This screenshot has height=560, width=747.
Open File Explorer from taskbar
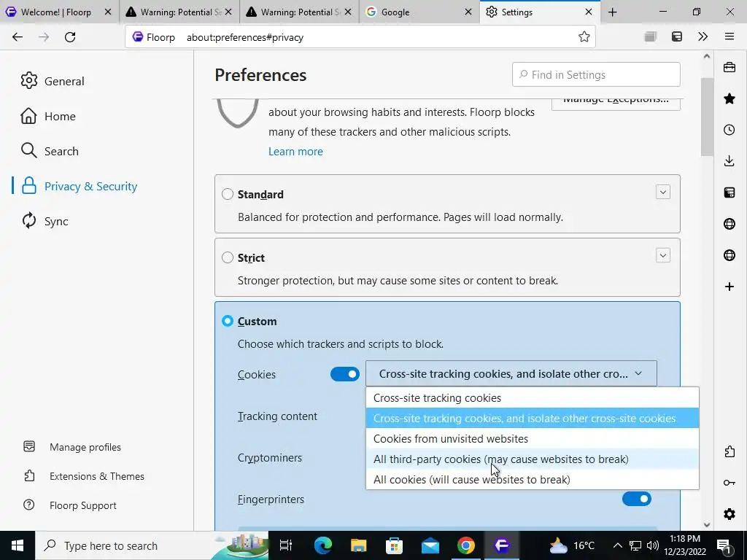coord(359,545)
